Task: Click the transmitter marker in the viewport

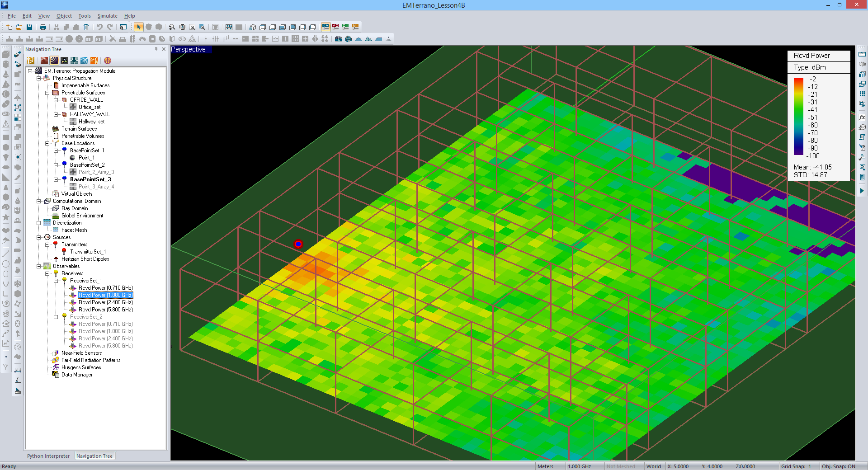Action: (298, 244)
